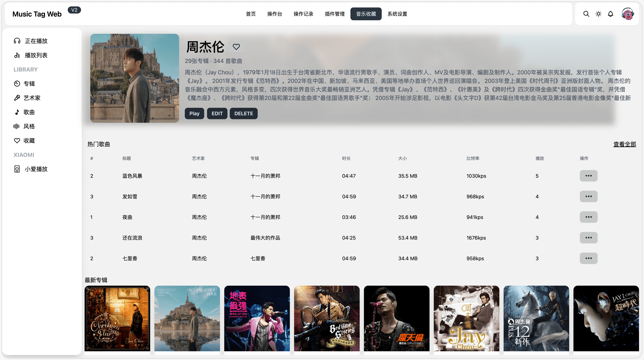Click the 29张专辑 · 344 首歌曲 summary
This screenshot has width=644, height=360.
coord(213,61)
